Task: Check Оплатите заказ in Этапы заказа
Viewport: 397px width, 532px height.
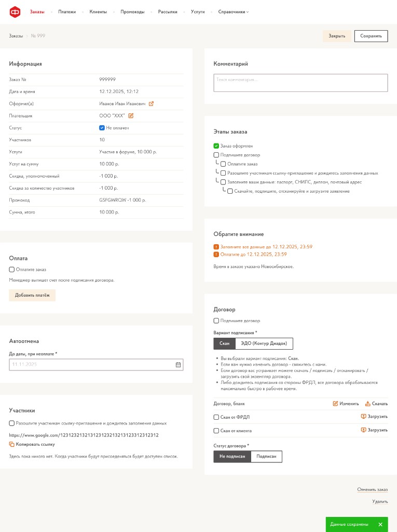Action: [x=223, y=164]
